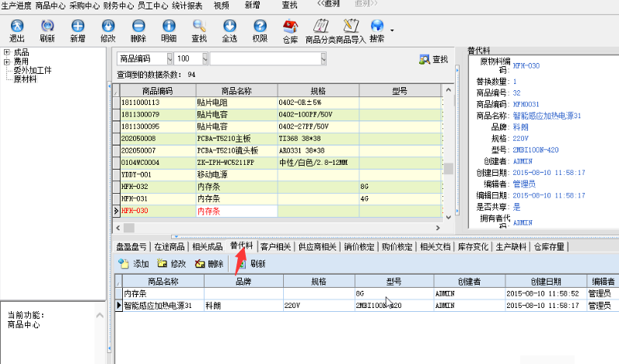
Task: Click 修改 in the substitute panel toolbar
Action: coord(172,264)
